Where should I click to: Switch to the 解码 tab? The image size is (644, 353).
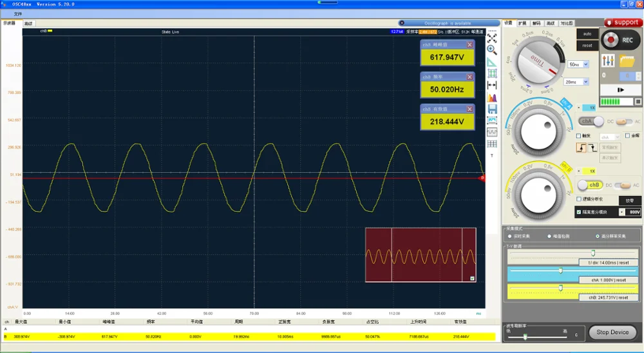536,23
